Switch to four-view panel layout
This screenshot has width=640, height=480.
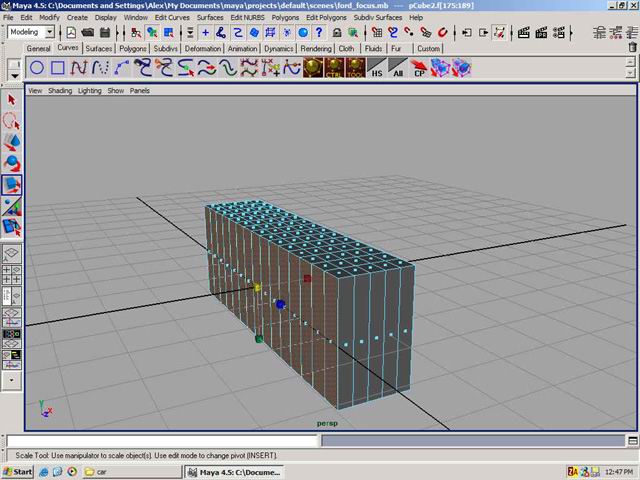11,275
